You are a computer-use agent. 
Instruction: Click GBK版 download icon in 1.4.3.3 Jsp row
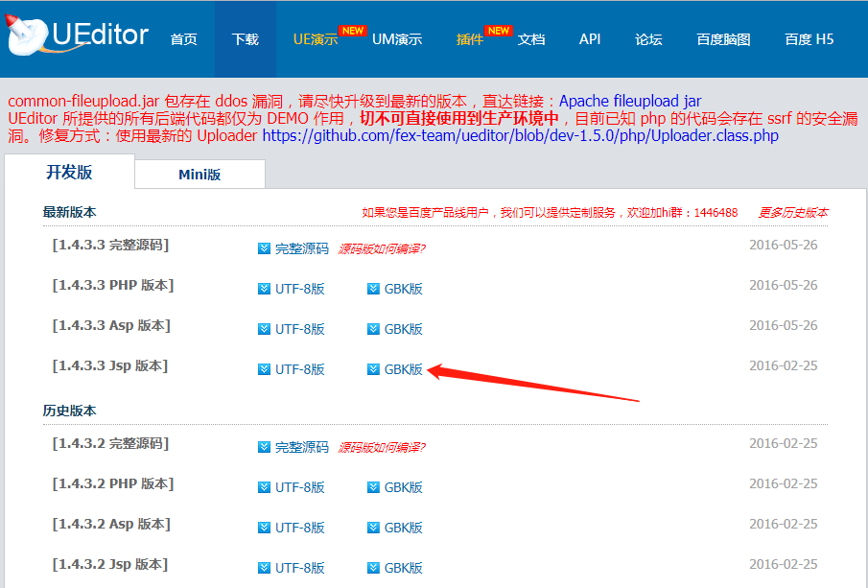374,369
